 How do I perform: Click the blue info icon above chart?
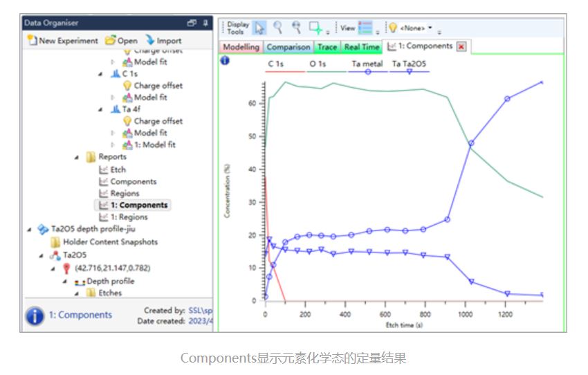(x=224, y=60)
